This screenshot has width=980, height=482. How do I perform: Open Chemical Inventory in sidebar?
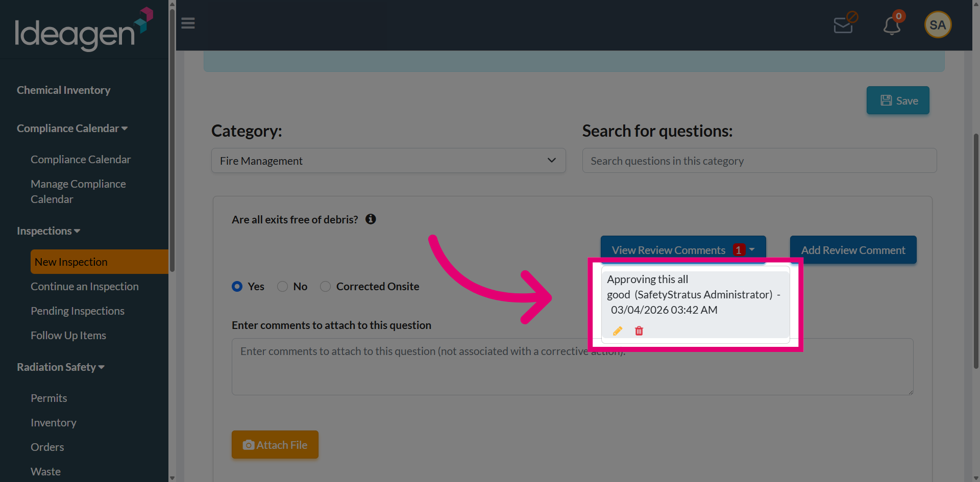tap(63, 90)
